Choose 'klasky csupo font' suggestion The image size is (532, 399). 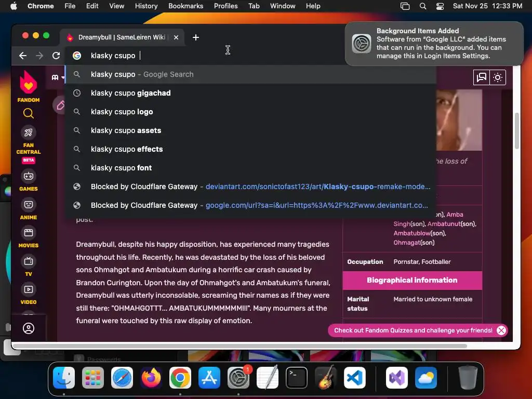click(x=250, y=168)
